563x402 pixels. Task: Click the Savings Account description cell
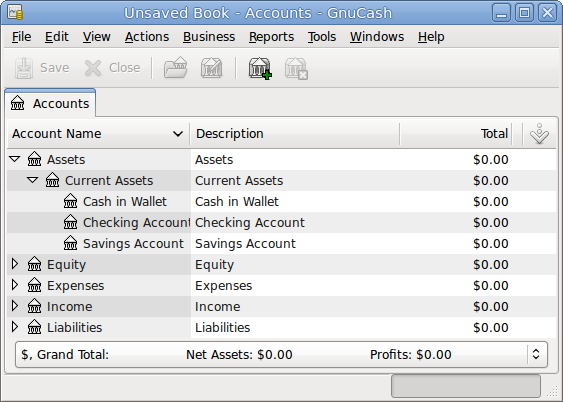295,244
